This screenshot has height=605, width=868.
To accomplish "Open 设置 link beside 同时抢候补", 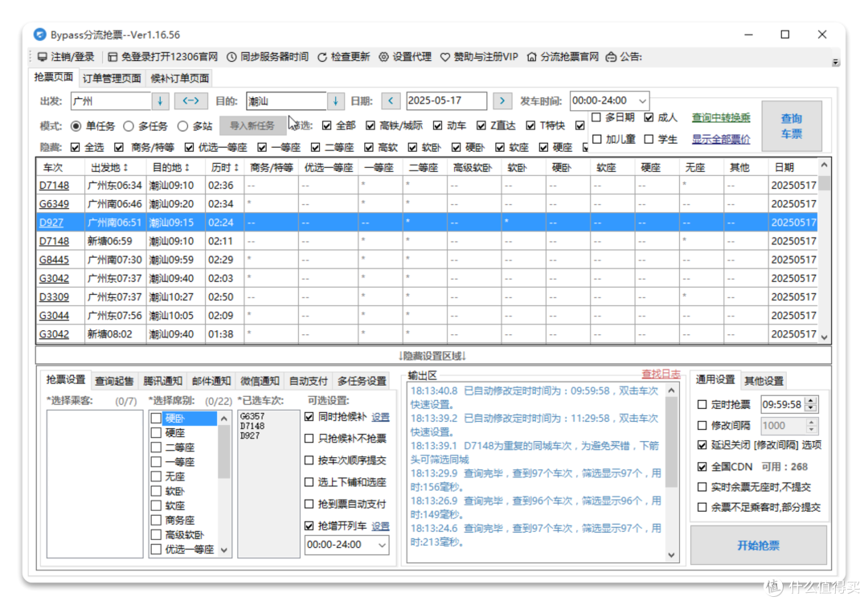I will (x=380, y=417).
